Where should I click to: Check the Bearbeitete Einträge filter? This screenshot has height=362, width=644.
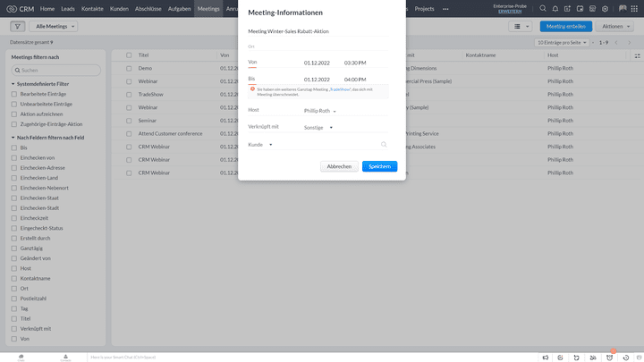13,94
